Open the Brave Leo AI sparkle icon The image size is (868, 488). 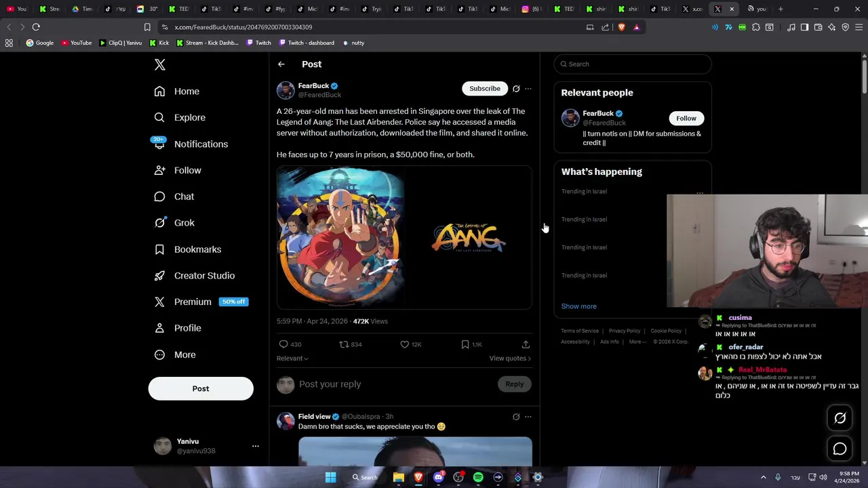coord(832,27)
